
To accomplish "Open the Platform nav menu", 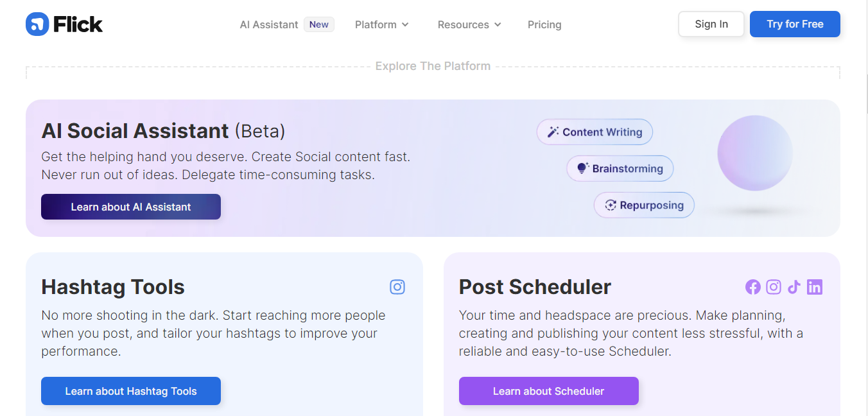I will coord(382,24).
